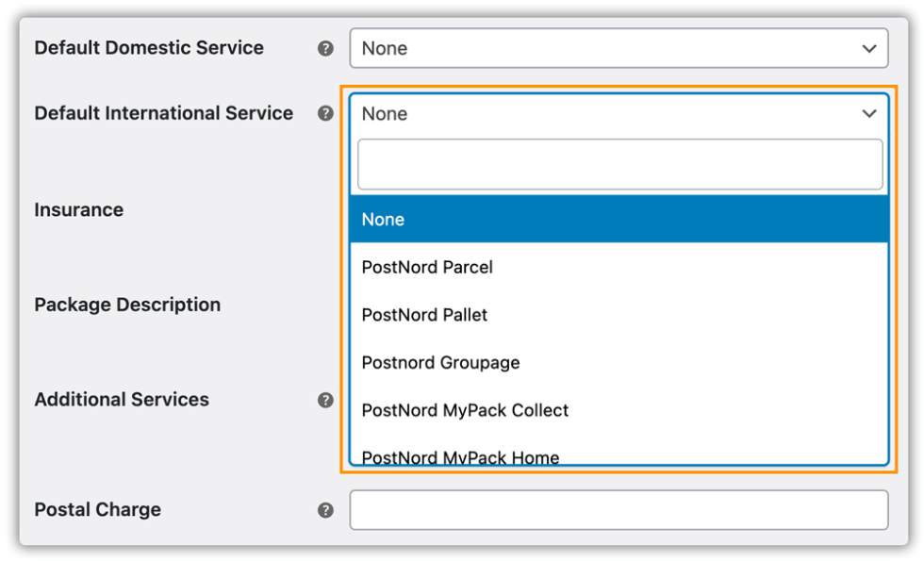Click the Additional Services label
The height and width of the screenshot is (561, 924).
tap(122, 400)
